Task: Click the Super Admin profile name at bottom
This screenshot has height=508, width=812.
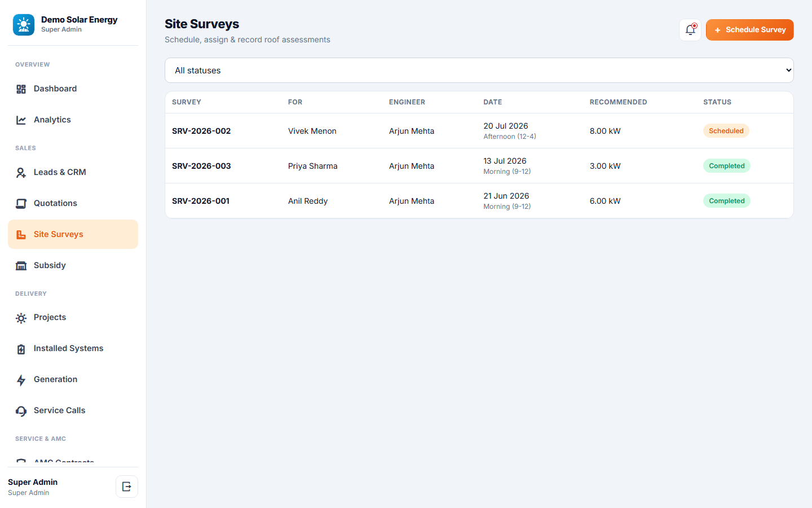Action: pos(33,482)
